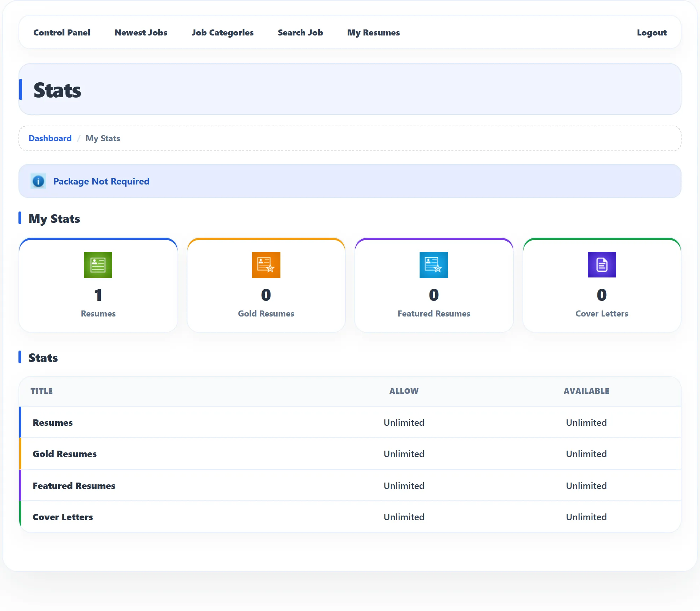Image resolution: width=700 pixels, height=611 pixels.
Task: Select the Resumes row title in table
Action: [x=53, y=423]
